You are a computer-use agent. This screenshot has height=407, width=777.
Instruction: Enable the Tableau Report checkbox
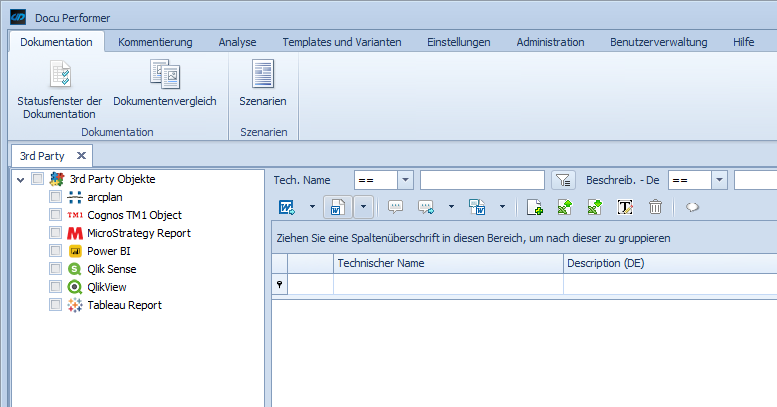[55, 305]
